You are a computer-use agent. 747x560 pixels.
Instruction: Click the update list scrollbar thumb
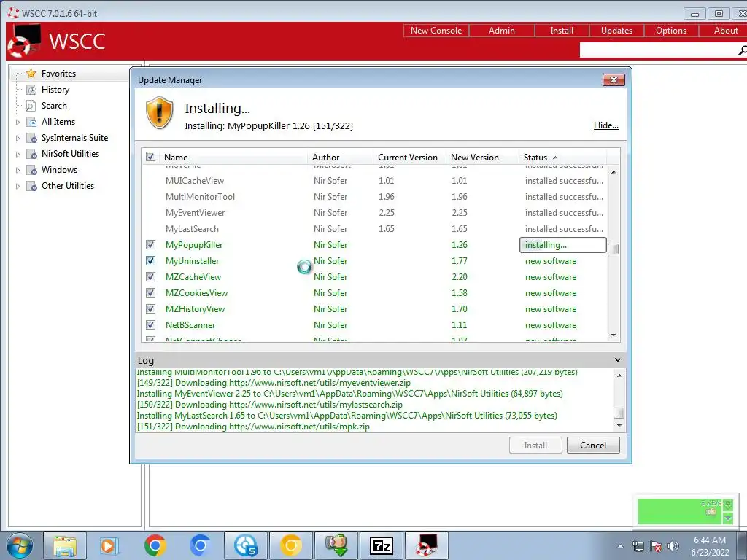coord(614,249)
